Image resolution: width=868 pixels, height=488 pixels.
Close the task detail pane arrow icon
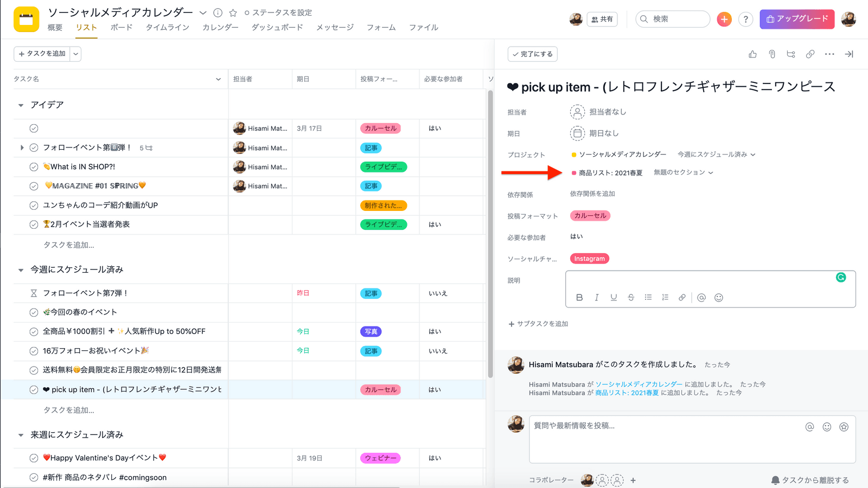849,54
